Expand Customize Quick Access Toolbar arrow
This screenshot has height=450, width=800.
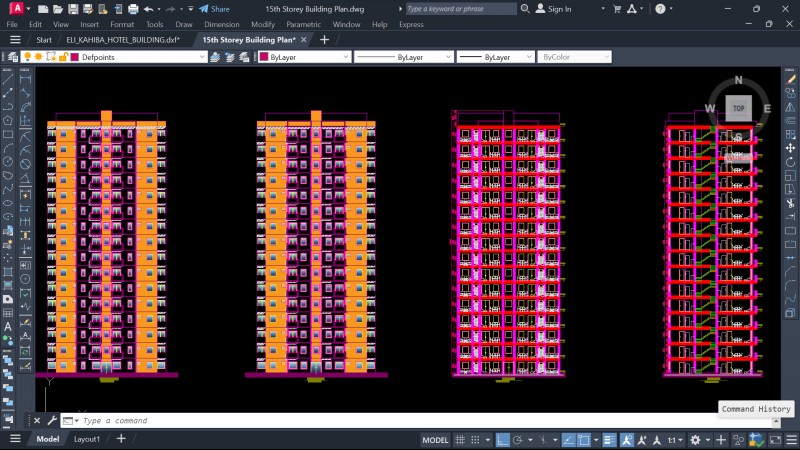click(x=191, y=9)
